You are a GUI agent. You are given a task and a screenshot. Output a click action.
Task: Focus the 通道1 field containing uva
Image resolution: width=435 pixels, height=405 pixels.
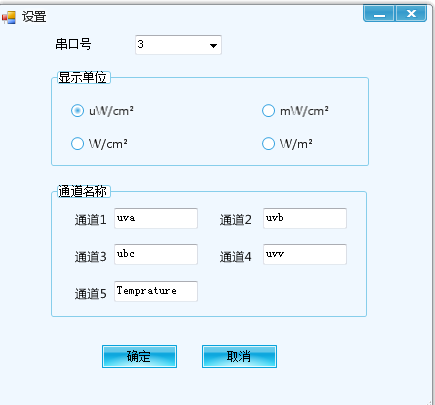coord(156,218)
